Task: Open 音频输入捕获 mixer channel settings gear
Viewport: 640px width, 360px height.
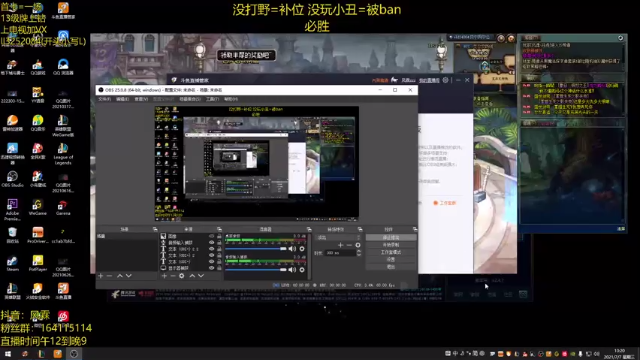Action: coord(302,269)
